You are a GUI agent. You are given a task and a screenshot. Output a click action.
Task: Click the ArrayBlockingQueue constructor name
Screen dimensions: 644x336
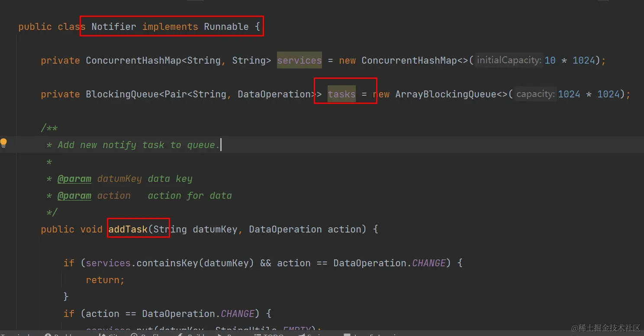click(446, 94)
